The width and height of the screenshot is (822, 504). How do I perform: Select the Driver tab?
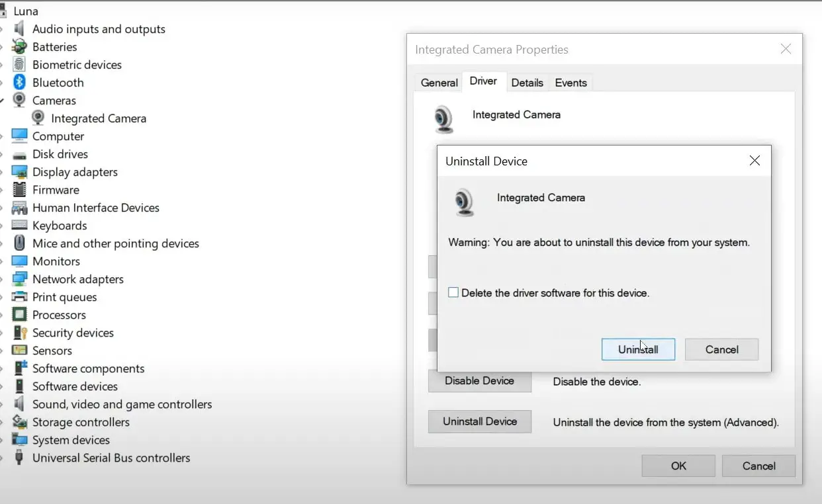pos(483,81)
